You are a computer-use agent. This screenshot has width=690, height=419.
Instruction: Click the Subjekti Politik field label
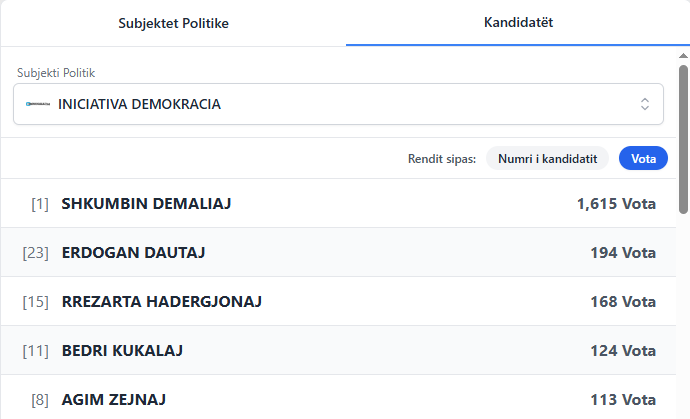coord(63,73)
